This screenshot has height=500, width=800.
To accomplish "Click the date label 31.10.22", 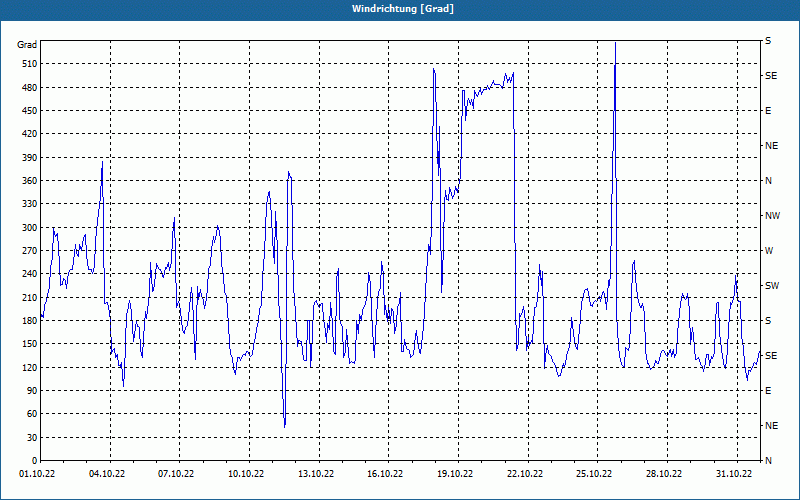I will [x=734, y=474].
